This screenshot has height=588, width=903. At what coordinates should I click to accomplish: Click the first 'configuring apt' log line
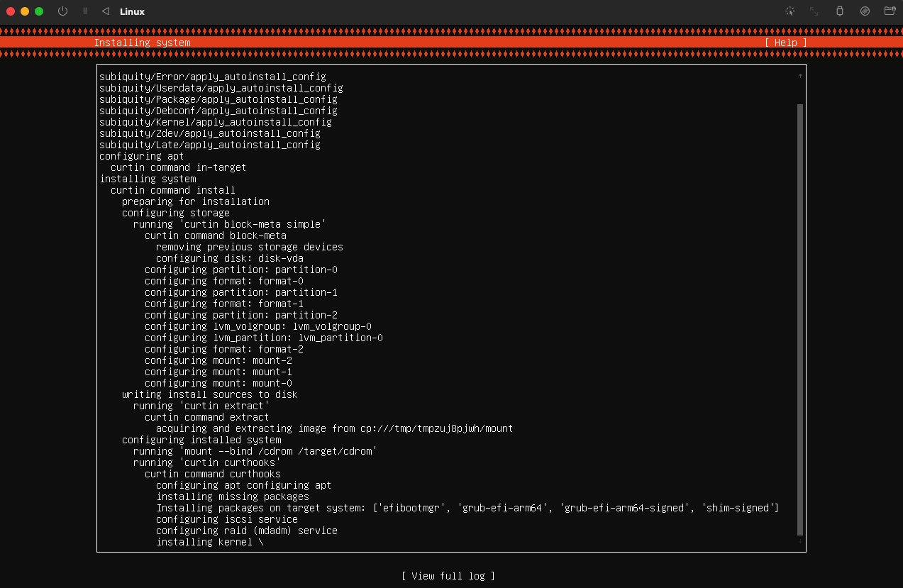[x=142, y=156]
